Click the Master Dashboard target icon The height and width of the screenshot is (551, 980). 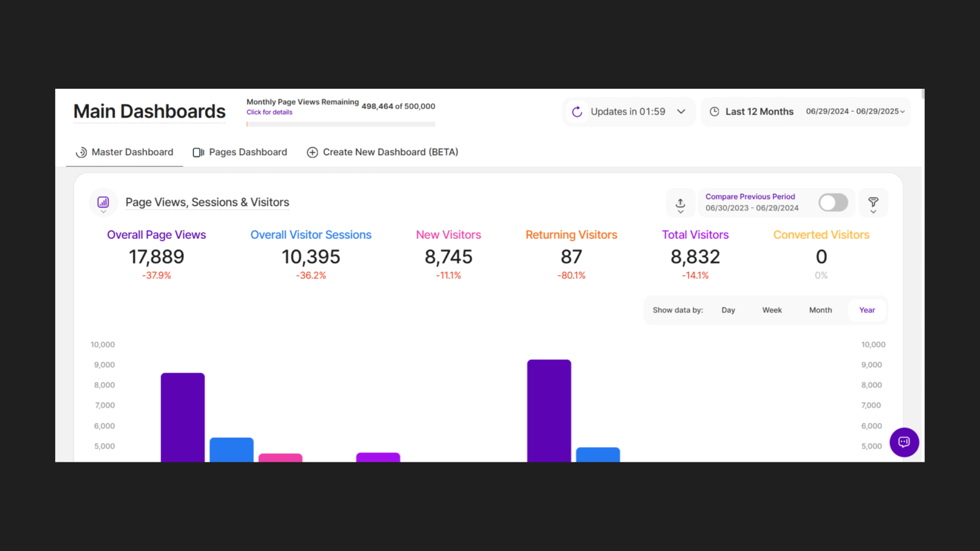coord(81,152)
